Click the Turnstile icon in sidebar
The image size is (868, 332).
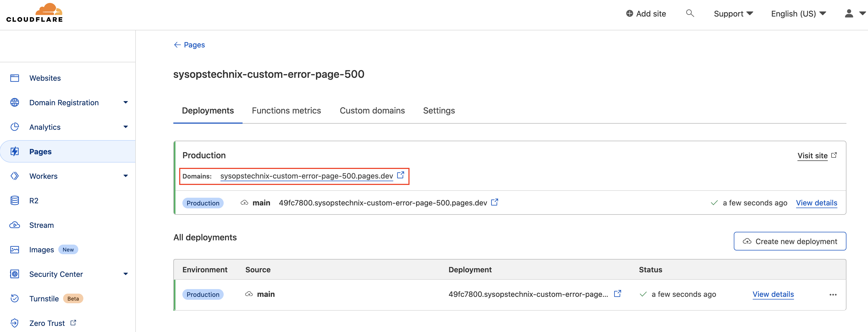pyautogui.click(x=14, y=299)
